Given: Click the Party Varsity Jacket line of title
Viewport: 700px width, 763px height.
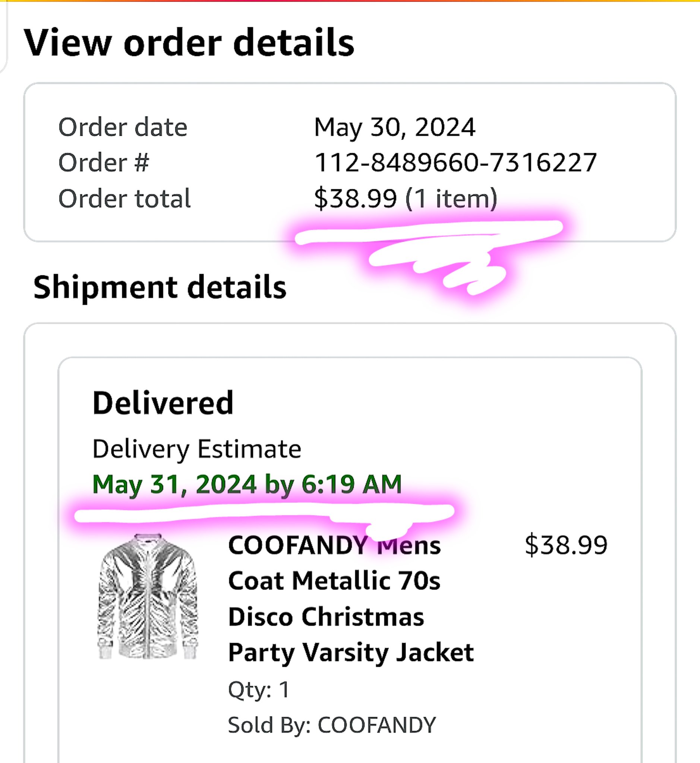Looking at the screenshot, I should 351,652.
